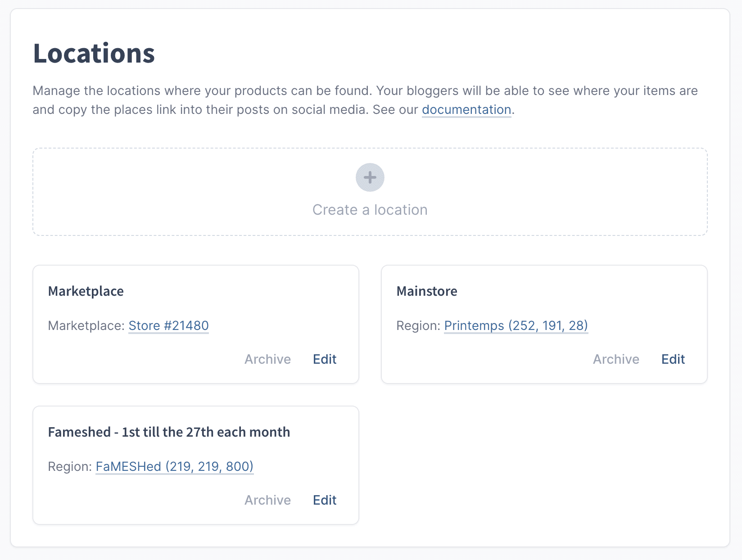This screenshot has height=560, width=742.
Task: Edit the Marketplace location
Action: (x=325, y=359)
